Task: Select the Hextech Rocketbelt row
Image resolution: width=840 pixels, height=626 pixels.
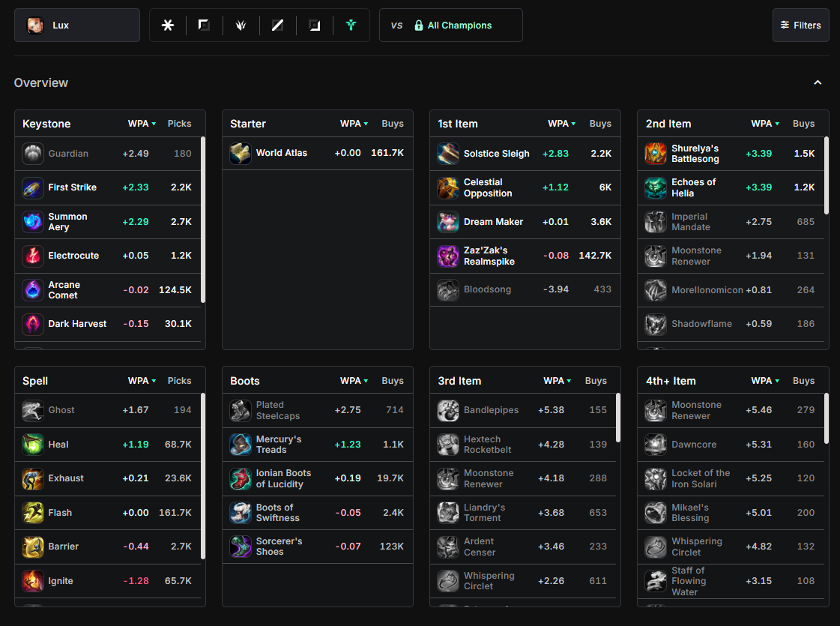Action: point(523,445)
